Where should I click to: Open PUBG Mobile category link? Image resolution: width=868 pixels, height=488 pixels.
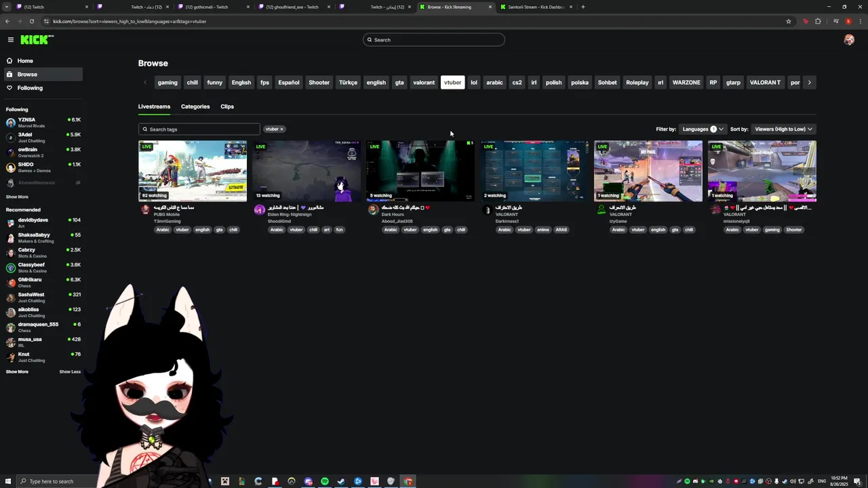(167, 214)
